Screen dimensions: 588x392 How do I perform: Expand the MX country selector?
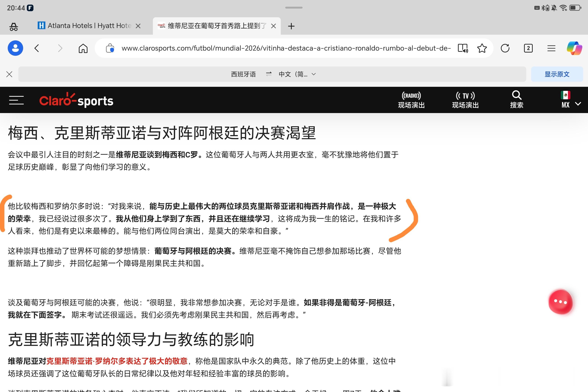pyautogui.click(x=571, y=104)
